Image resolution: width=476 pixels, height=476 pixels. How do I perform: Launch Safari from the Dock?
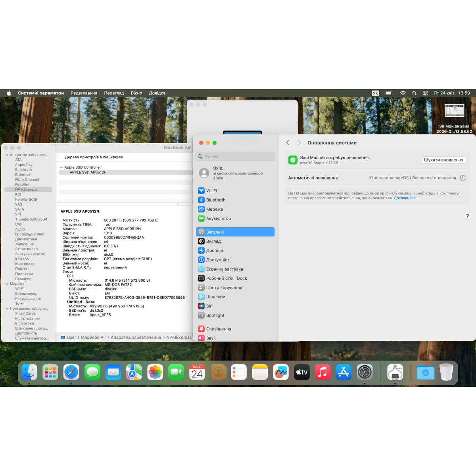click(x=71, y=372)
